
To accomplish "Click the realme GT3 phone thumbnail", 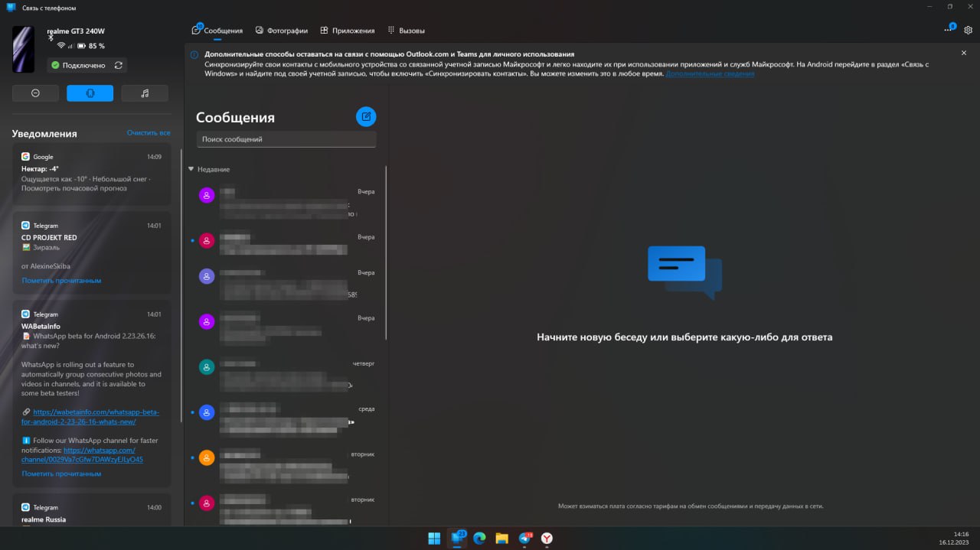I will [x=23, y=49].
